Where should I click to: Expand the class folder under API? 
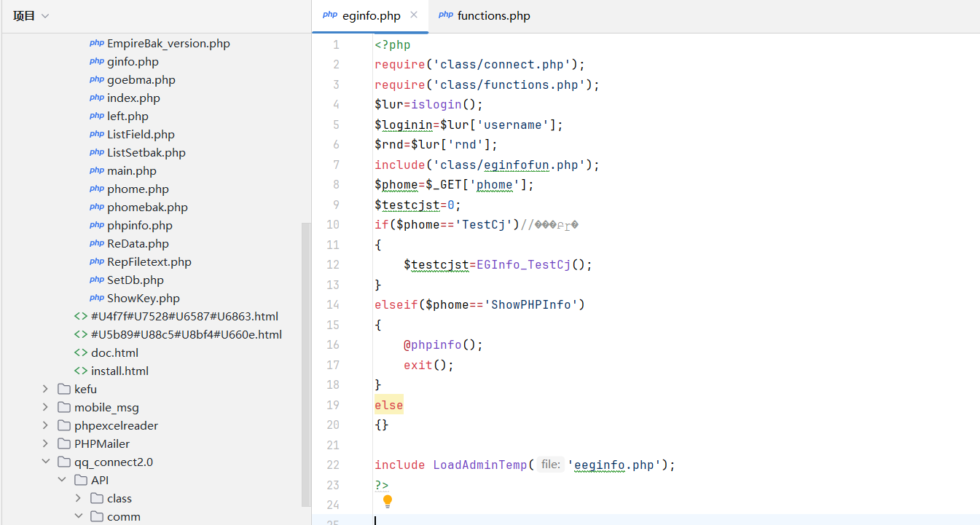(79, 499)
